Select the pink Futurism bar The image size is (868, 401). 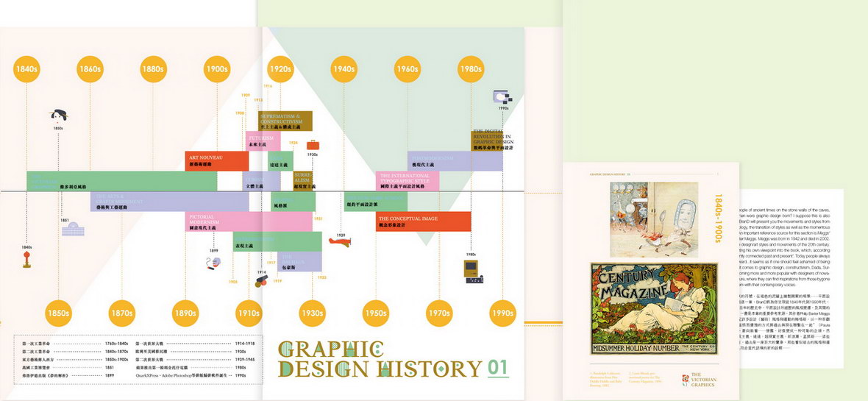click(x=263, y=141)
